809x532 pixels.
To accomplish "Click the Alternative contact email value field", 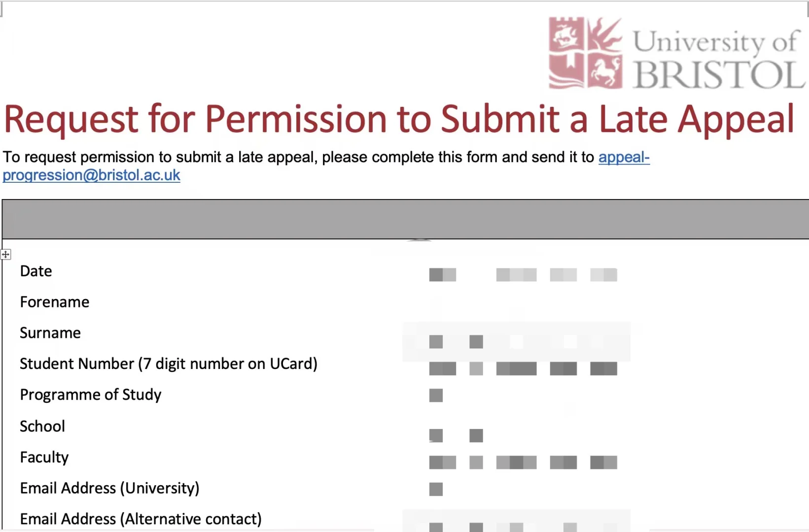I will [x=517, y=521].
